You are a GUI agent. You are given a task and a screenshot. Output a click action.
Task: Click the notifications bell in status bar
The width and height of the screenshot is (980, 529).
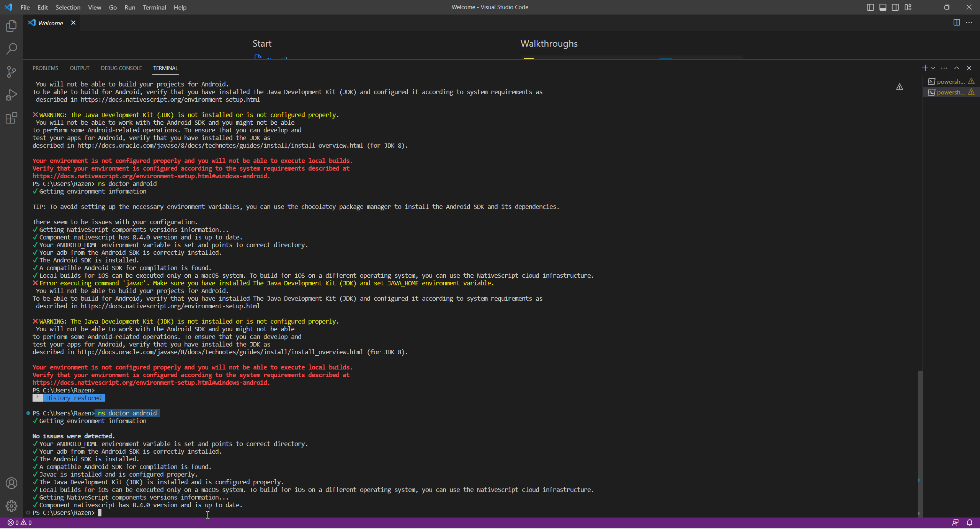click(970, 522)
